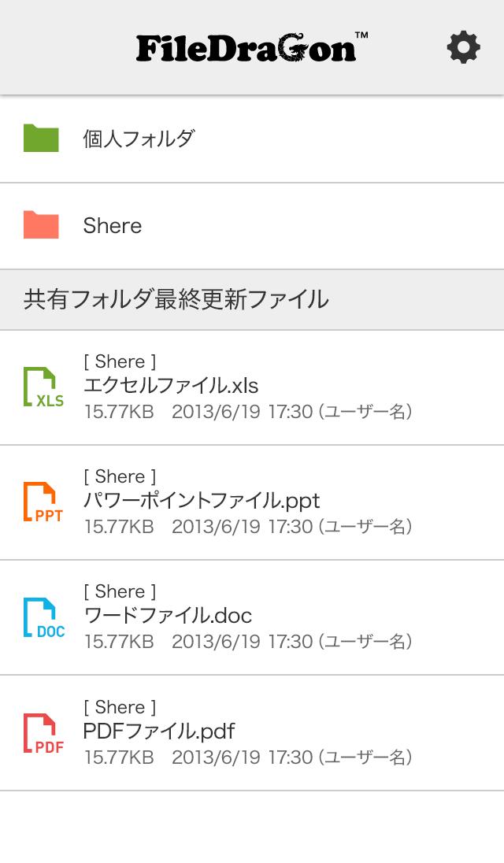504x863 pixels.
Task: Click [ Shere ] tag above the pdf file
Action: click(x=120, y=707)
